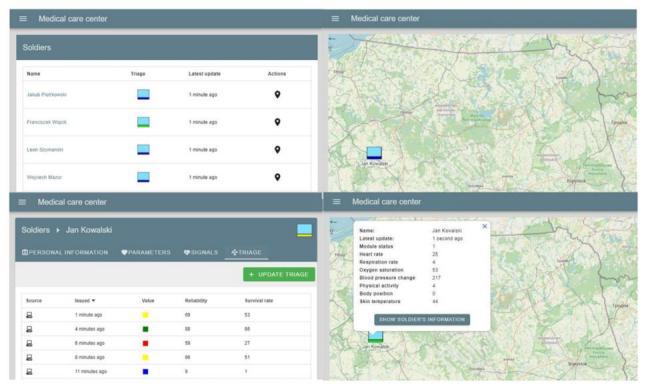The image size is (652, 387).
Task: Click the Source column header
Action: point(34,301)
